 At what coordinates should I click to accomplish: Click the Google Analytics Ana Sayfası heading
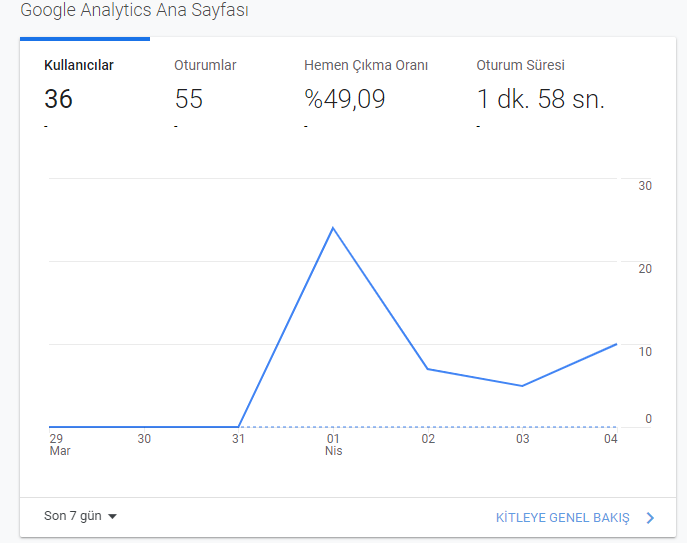click(134, 10)
